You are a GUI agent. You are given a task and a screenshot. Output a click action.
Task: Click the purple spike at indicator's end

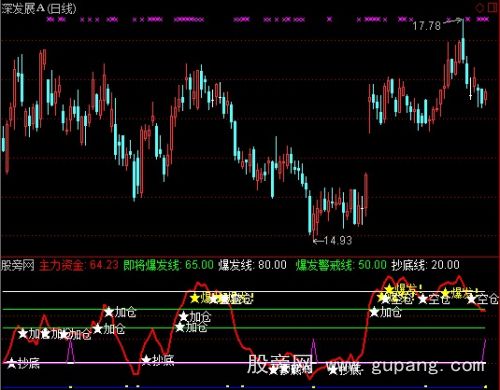pos(484,350)
